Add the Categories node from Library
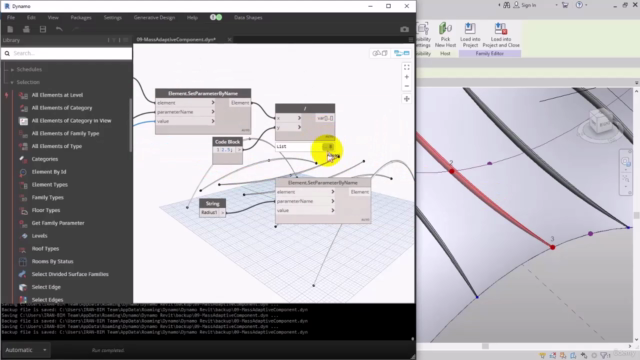 (x=45, y=159)
